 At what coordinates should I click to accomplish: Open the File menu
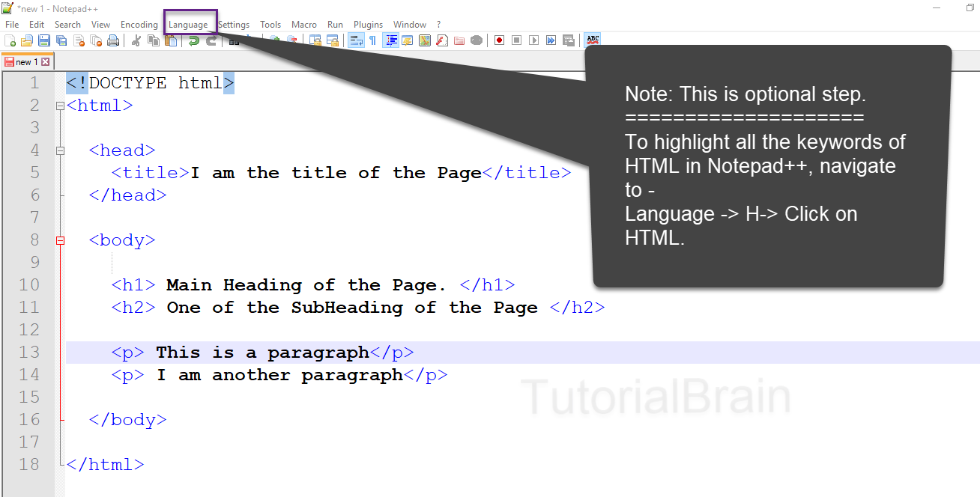click(12, 25)
